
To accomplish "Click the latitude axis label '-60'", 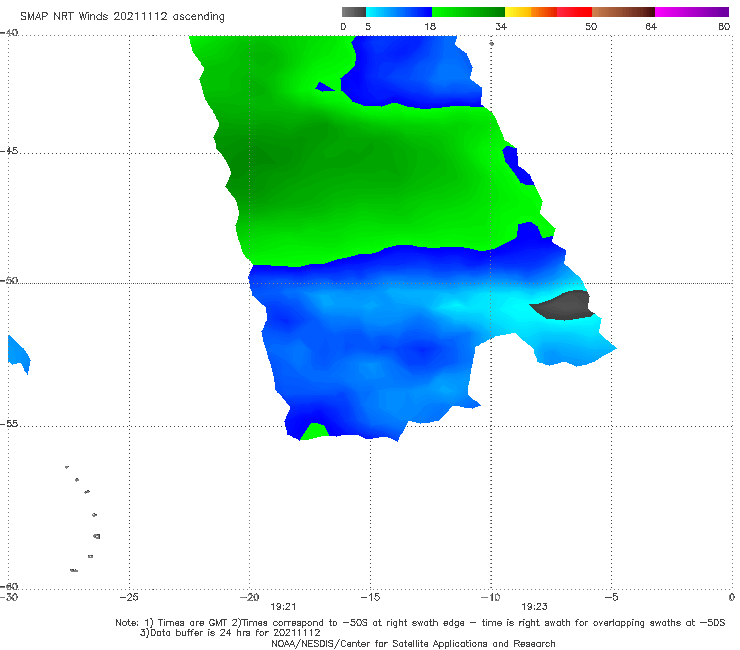I will (x=9, y=586).
